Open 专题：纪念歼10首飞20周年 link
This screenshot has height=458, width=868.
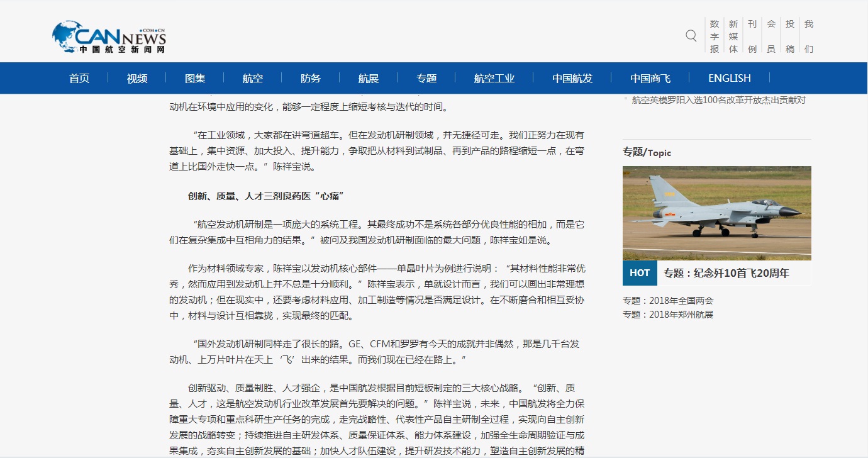click(x=726, y=273)
